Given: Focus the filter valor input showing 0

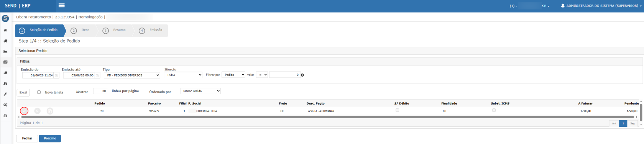Looking at the screenshot, I should point(284,75).
